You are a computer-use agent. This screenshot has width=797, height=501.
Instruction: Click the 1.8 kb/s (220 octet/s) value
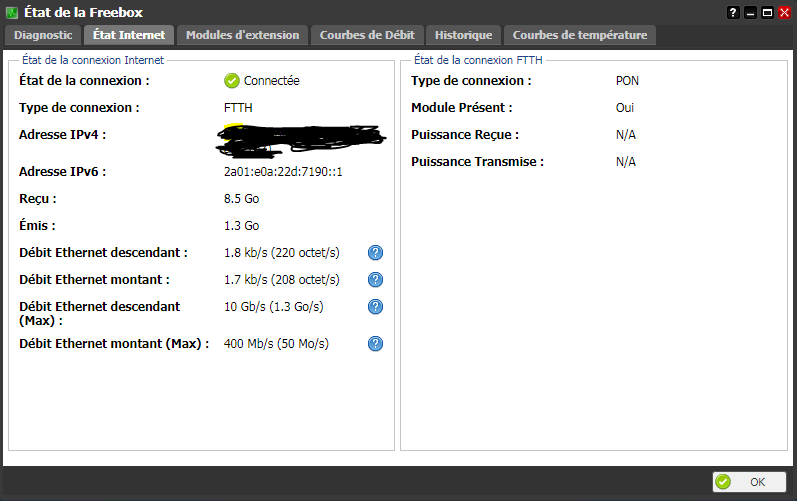click(x=282, y=253)
